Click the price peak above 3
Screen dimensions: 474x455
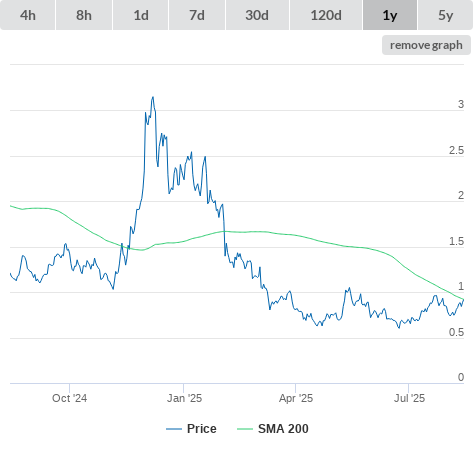153,97
